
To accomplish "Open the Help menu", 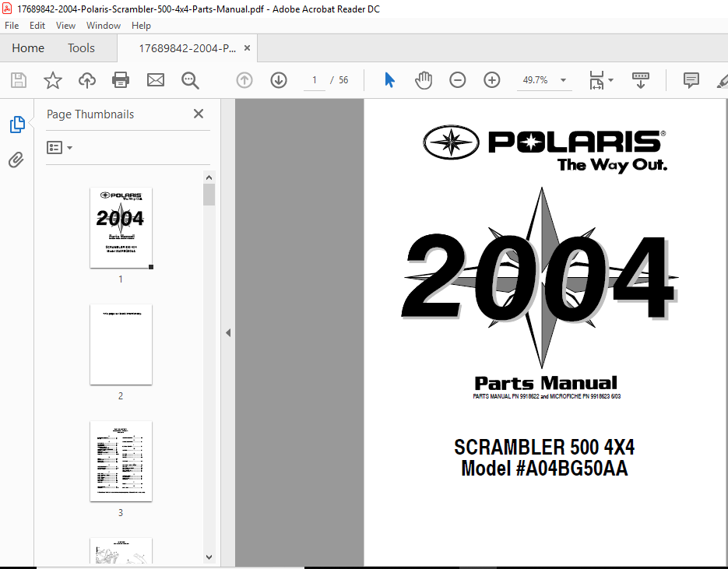I will click(x=141, y=26).
